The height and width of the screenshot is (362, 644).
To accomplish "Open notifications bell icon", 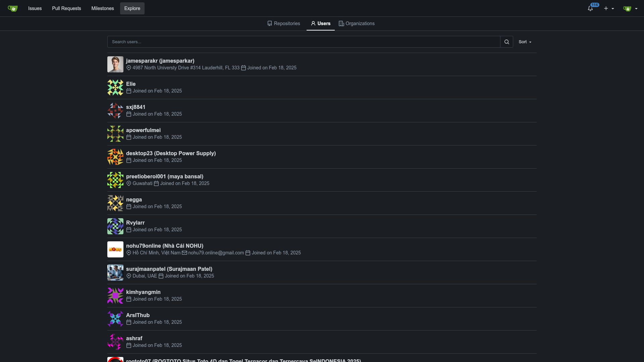I will tap(590, 8).
